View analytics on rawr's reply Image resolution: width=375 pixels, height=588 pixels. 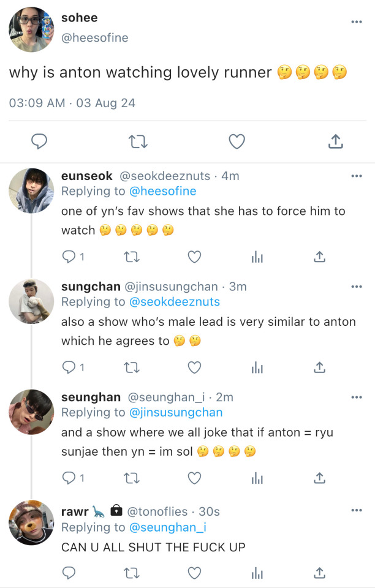click(x=257, y=573)
